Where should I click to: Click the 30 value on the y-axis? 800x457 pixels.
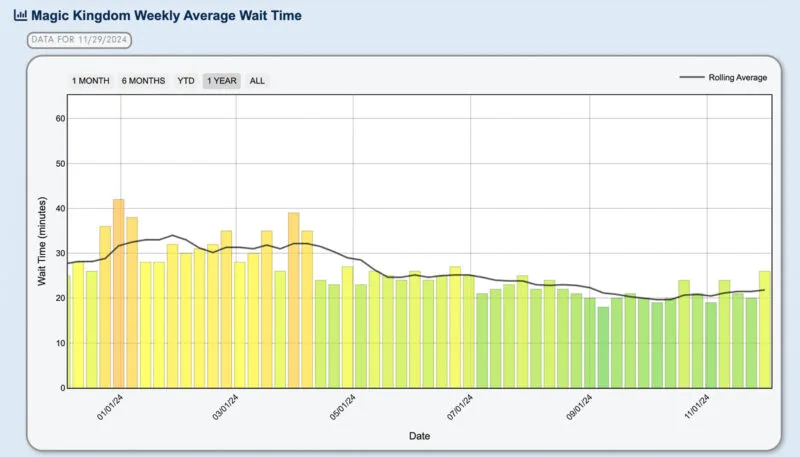tap(60, 253)
